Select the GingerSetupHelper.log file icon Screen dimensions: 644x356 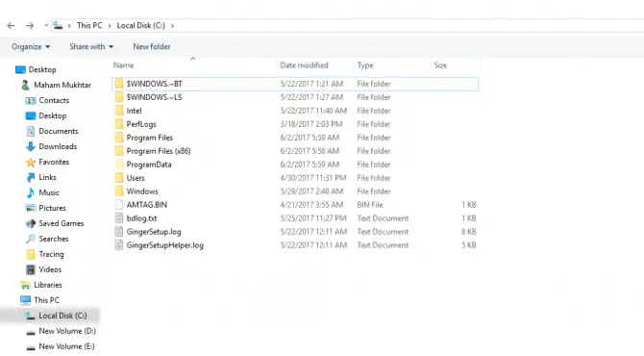click(118, 245)
